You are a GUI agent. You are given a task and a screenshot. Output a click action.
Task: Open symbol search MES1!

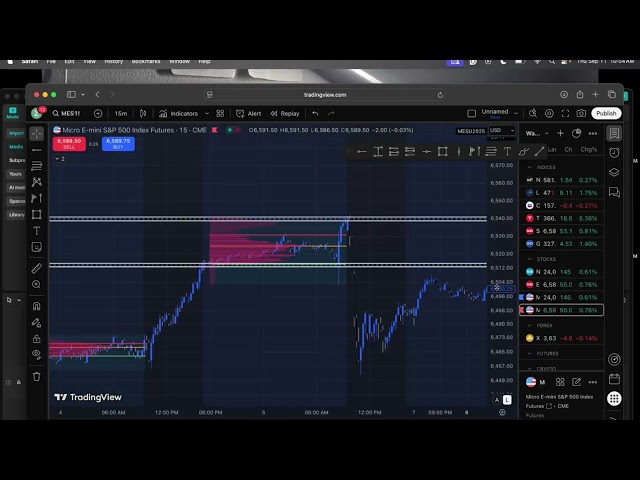tap(67, 113)
